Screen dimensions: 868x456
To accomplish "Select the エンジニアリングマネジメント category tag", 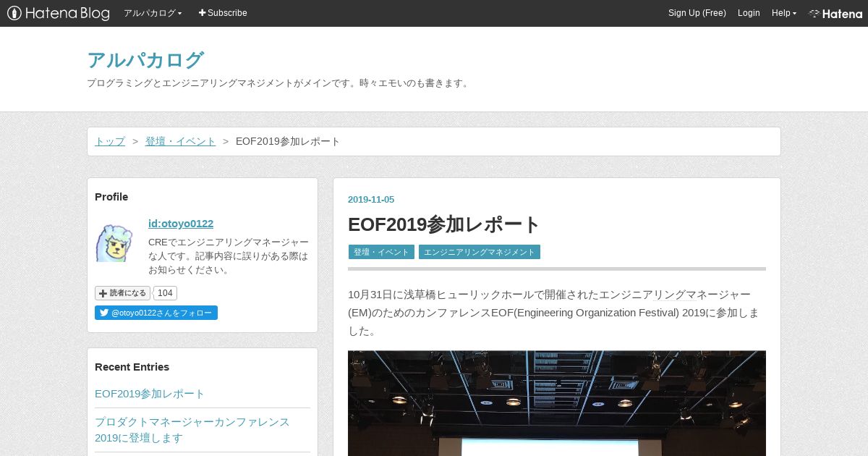I will [480, 252].
